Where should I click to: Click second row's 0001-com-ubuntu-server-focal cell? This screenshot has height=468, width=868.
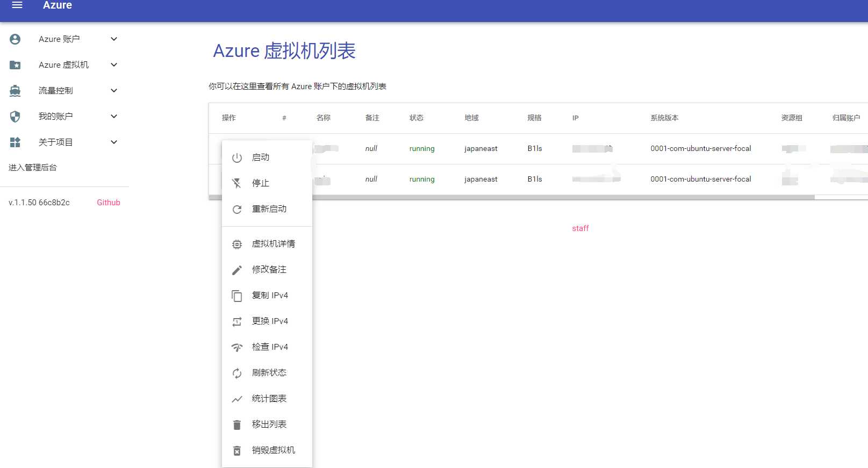tap(701, 179)
